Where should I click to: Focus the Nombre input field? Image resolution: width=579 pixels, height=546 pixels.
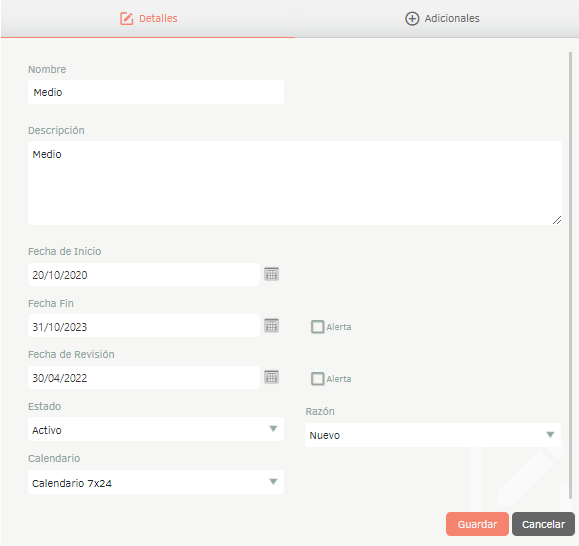[x=156, y=92]
